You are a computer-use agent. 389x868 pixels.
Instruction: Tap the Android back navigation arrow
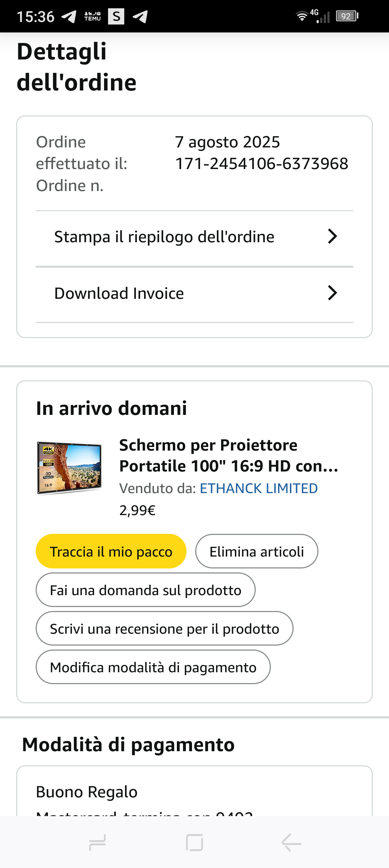coord(291,843)
